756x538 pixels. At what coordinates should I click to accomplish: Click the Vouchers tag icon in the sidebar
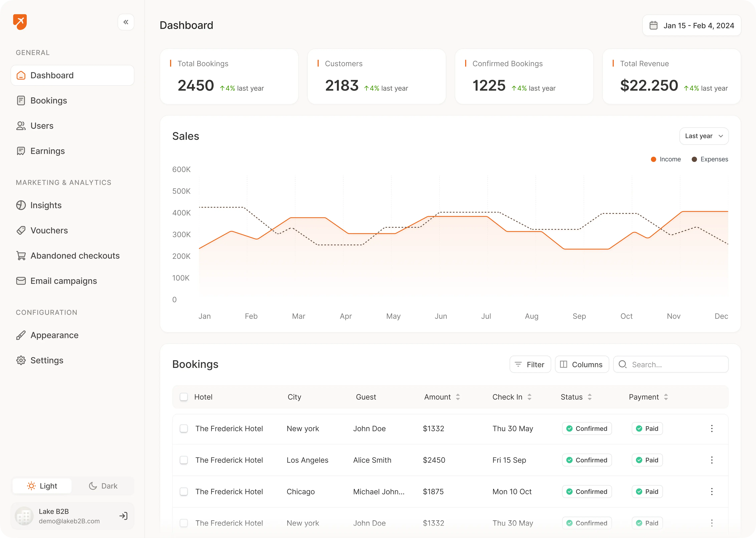[x=21, y=230]
